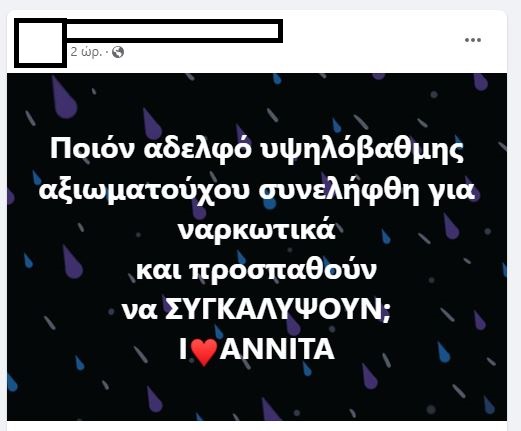Open the poster's redacted profile picture

pos(40,43)
